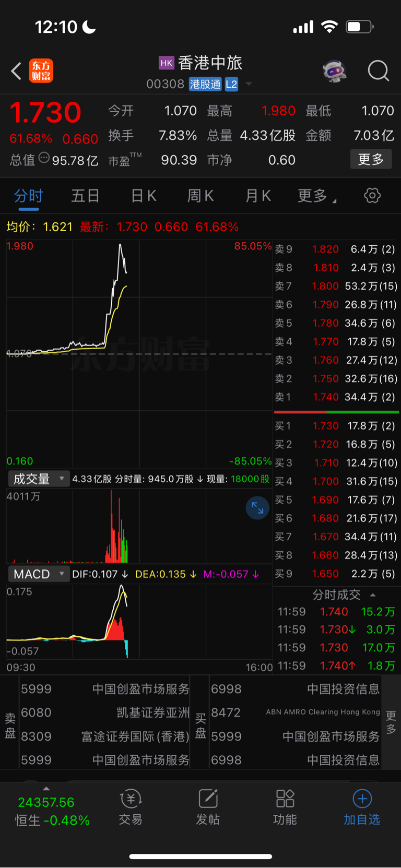Switch to the 五日 tab
The height and width of the screenshot is (868, 401).
tap(85, 196)
